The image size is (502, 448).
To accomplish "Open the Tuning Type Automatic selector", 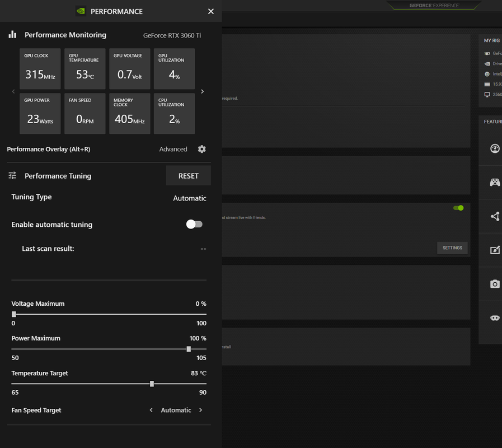I will 190,198.
